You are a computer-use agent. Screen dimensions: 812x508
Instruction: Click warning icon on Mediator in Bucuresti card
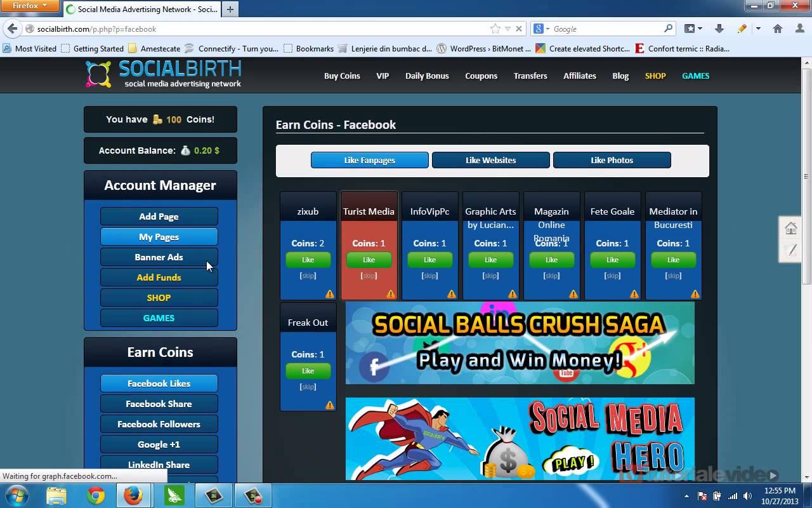695,294
